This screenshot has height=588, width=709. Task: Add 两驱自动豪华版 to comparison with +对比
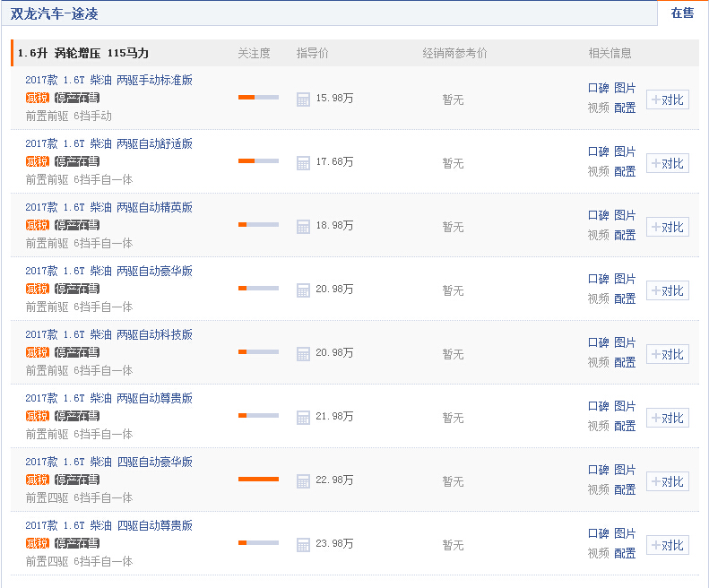coord(668,290)
